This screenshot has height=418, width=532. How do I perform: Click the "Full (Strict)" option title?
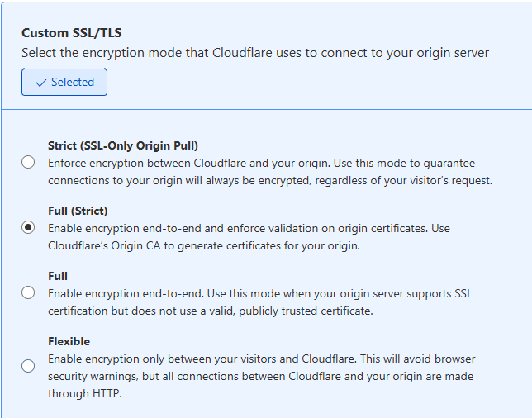pyautogui.click(x=78, y=211)
